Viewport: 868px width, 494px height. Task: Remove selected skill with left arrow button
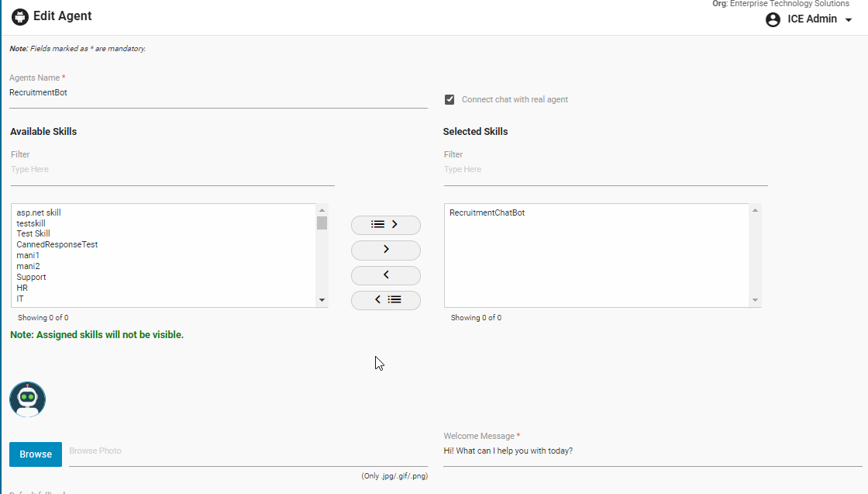[385, 275]
